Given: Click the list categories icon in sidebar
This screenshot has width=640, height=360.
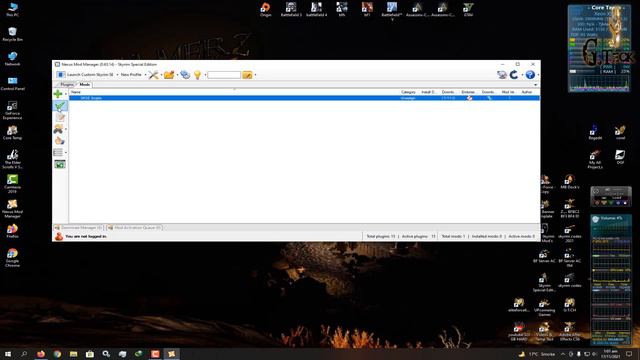Looking at the screenshot, I should pos(58,153).
